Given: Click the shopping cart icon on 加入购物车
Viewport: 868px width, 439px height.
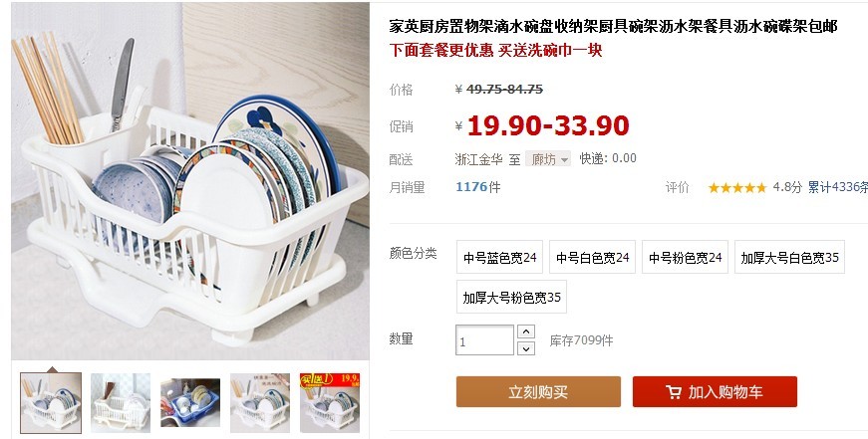Looking at the screenshot, I should 674,392.
